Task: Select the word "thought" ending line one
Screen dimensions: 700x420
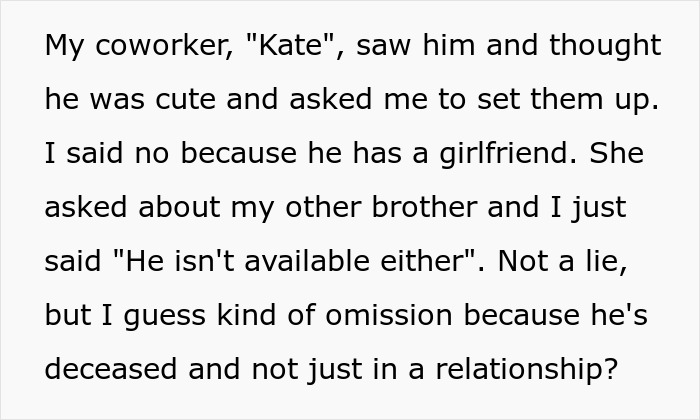Action: coord(605,47)
